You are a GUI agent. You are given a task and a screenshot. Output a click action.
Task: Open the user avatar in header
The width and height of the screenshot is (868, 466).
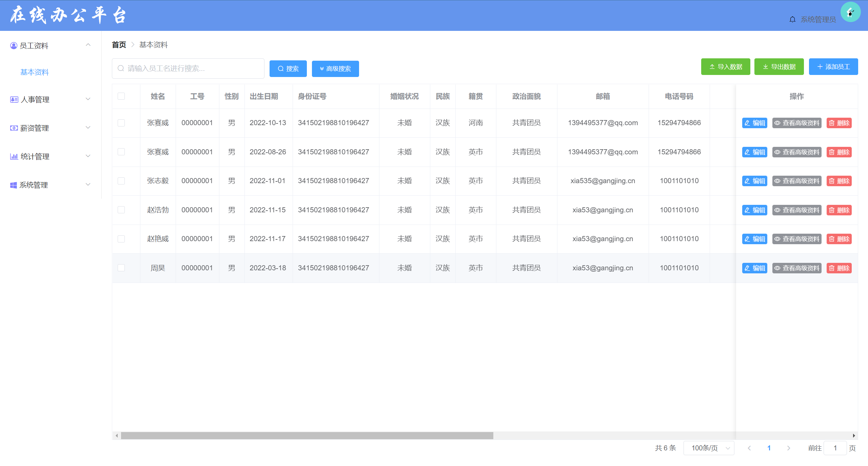[x=850, y=13]
